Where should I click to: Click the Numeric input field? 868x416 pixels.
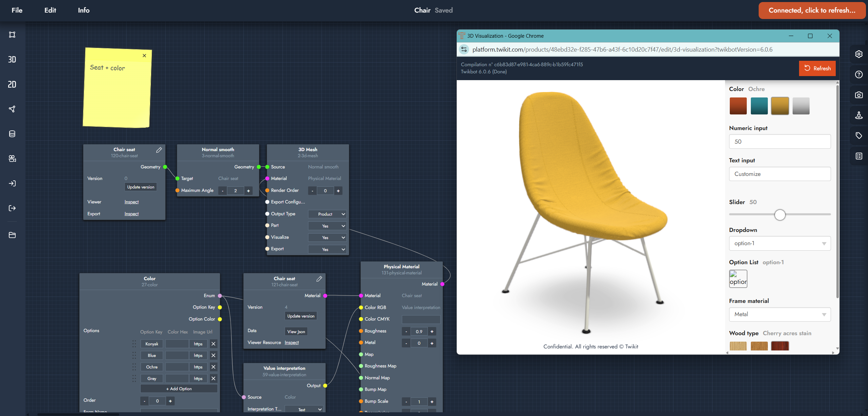[x=779, y=142]
